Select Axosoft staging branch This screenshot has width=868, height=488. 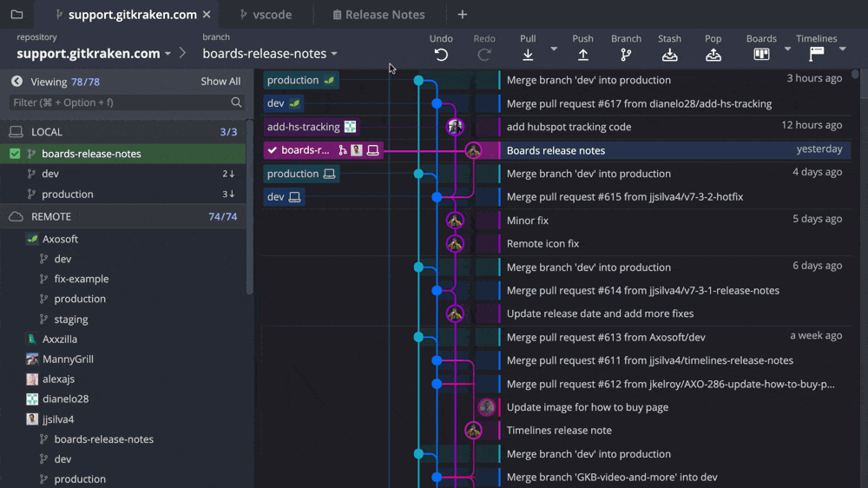[x=71, y=319]
